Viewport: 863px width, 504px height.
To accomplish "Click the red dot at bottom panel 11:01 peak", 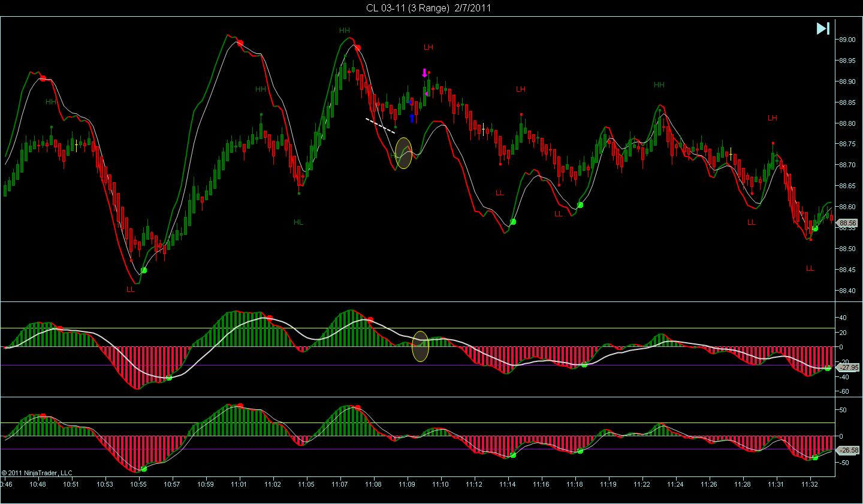I will tap(240, 406).
